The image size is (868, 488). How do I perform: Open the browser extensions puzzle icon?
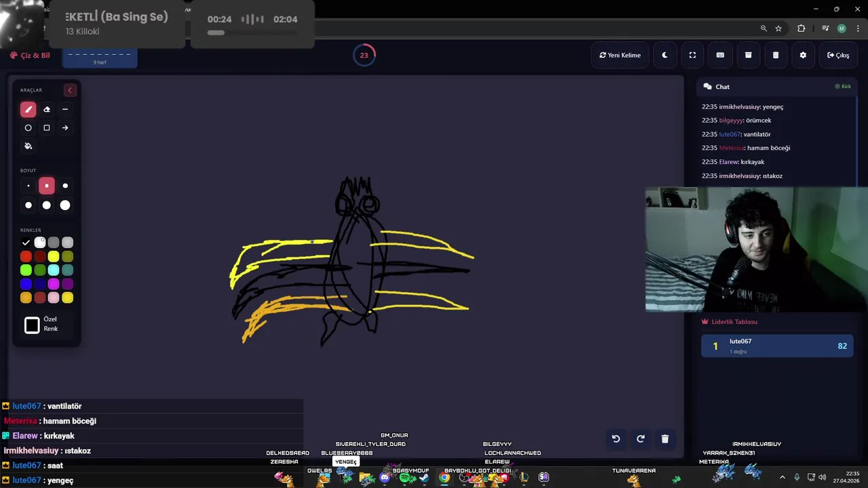pyautogui.click(x=802, y=28)
